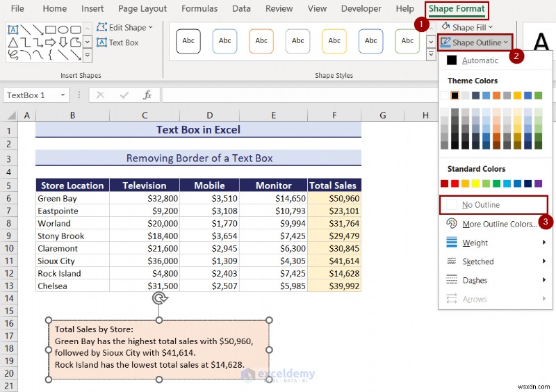Click the Cancel X in formula bar
The image size is (556, 392).
[100, 95]
